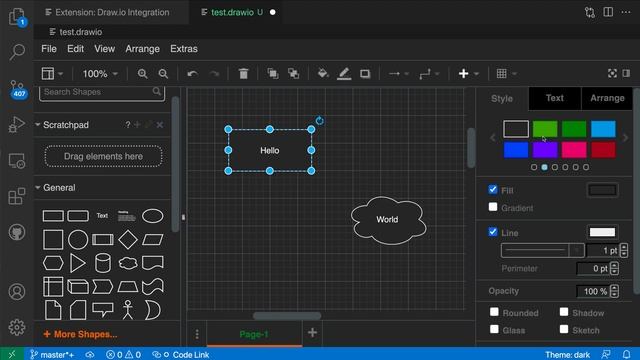This screenshot has width=640, height=360.
Task: Select the first style palette page dot
Action: [534, 167]
